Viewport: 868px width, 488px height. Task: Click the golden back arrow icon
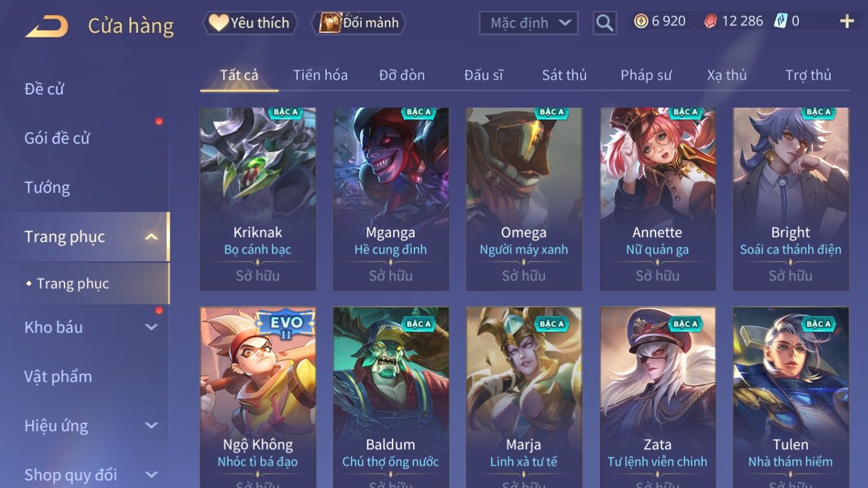point(47,26)
